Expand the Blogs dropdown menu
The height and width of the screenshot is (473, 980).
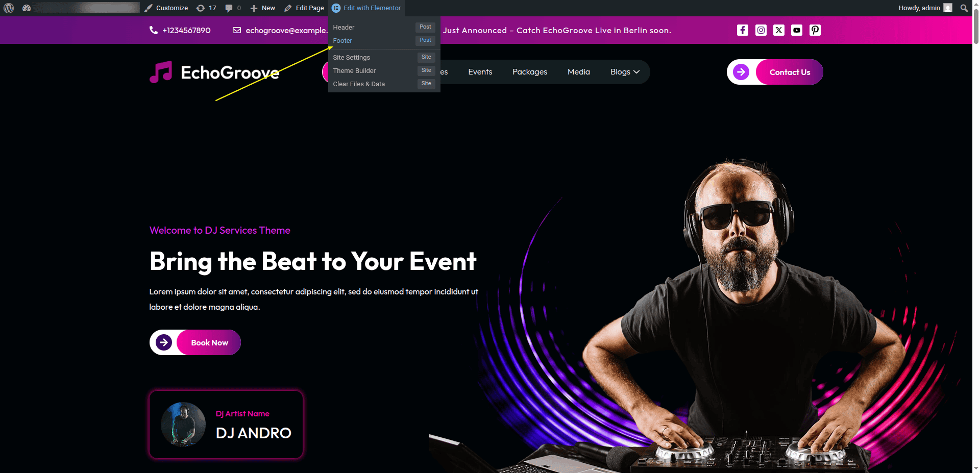click(x=625, y=72)
